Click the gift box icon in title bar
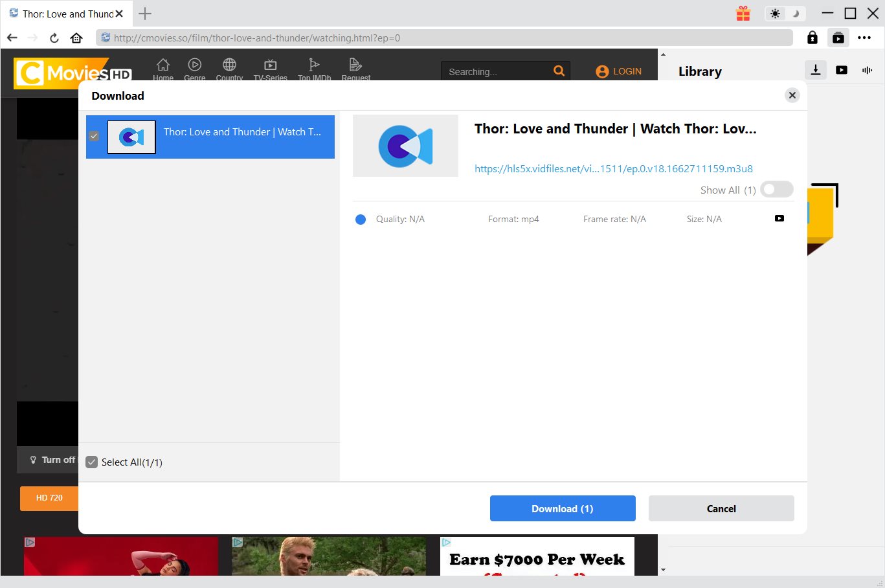The width and height of the screenshot is (885, 588). coord(743,14)
